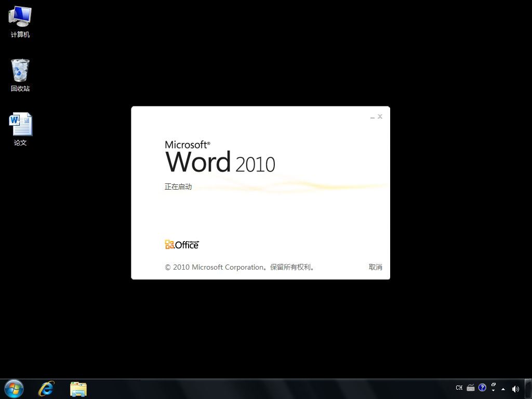Open the Windows Start menu
Screen dimensions: 532x399
click(14, 389)
